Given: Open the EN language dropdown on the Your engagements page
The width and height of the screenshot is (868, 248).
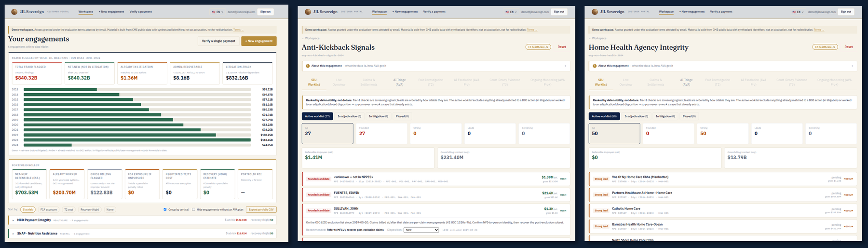Looking at the screenshot, I should 217,12.
